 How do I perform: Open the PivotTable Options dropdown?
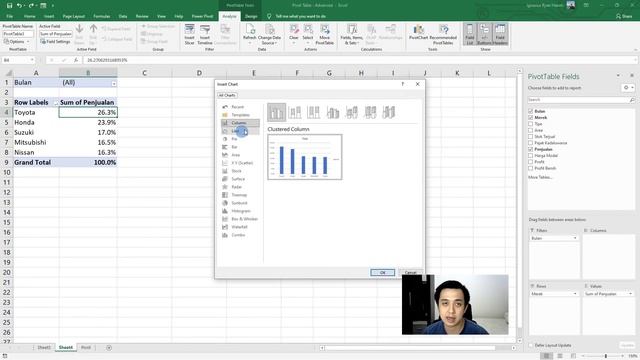17,42
